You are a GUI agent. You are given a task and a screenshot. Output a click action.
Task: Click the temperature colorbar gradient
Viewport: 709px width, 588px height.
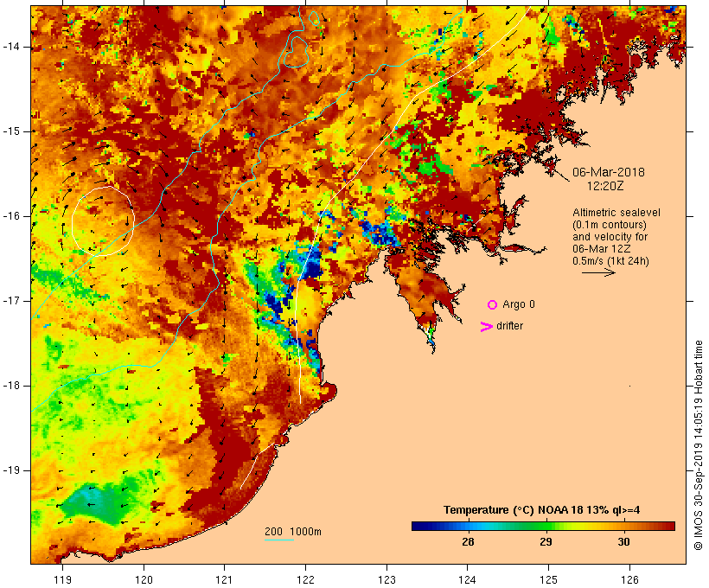tap(543, 526)
